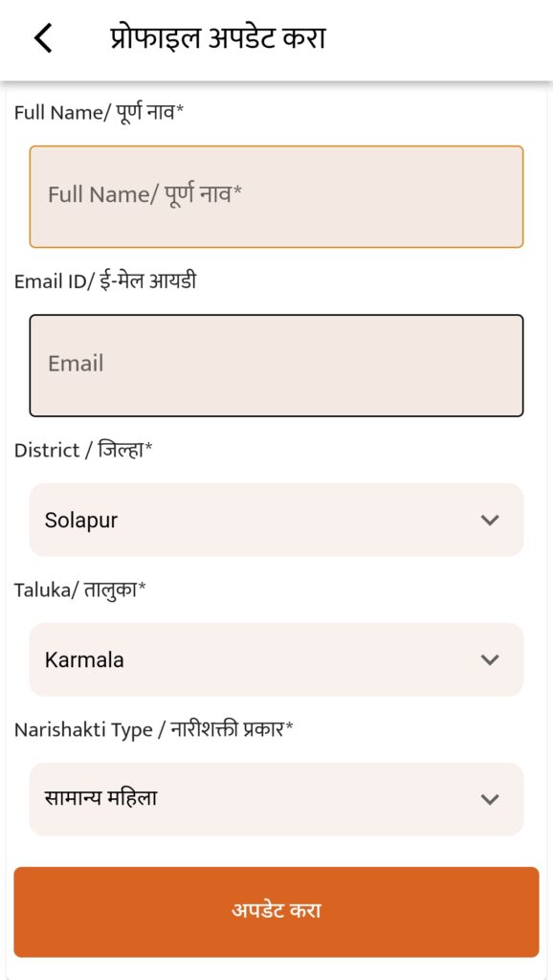Open the Narishakti Type dropdown field
Screen dimensions: 553x980
click(x=276, y=799)
